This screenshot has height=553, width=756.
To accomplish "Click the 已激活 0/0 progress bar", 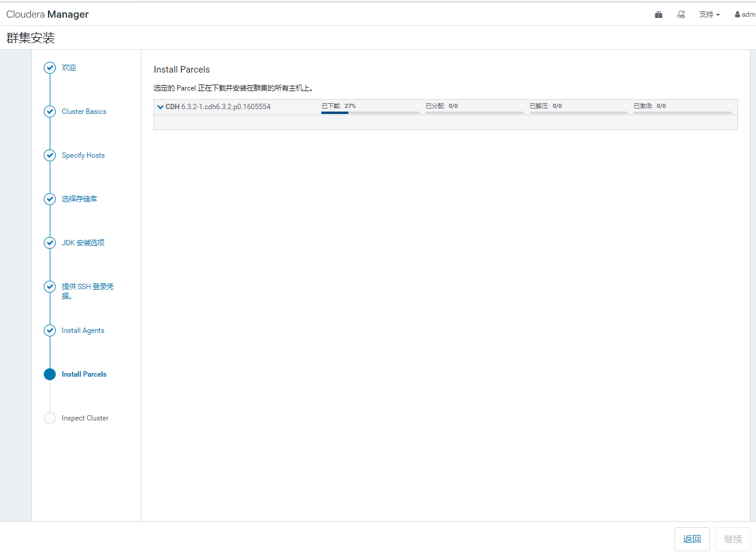I will coord(683,112).
